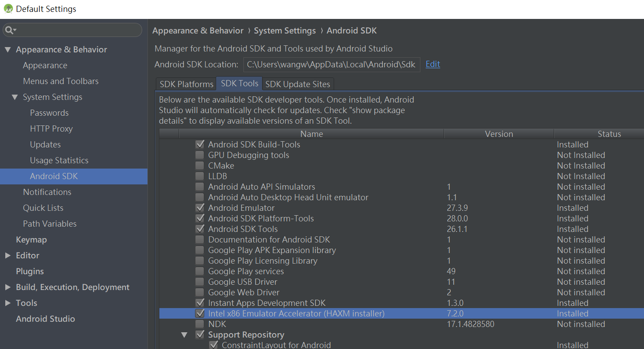Enable the CMake checkbox
The image size is (644, 349).
coord(200,165)
